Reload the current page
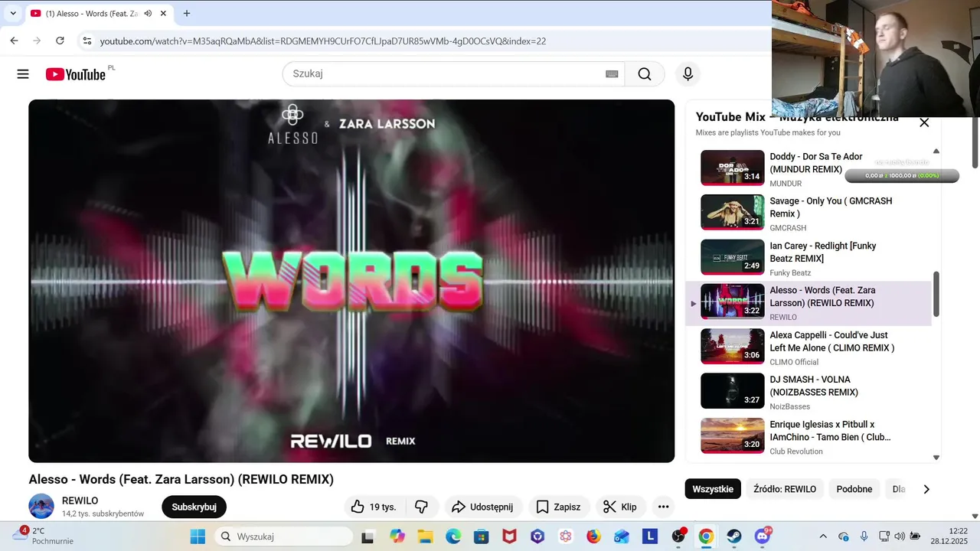Image resolution: width=980 pixels, height=551 pixels. coord(60,41)
